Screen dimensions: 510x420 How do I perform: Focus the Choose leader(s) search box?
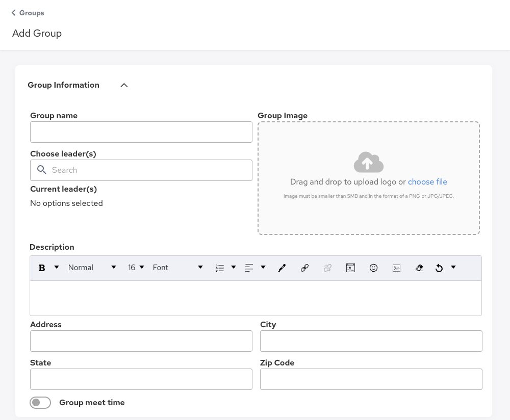tap(141, 170)
